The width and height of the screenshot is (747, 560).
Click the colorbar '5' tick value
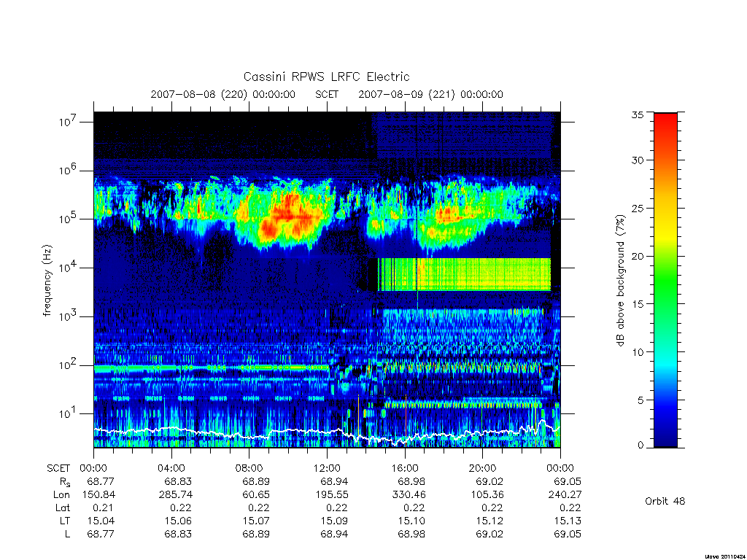(x=640, y=400)
